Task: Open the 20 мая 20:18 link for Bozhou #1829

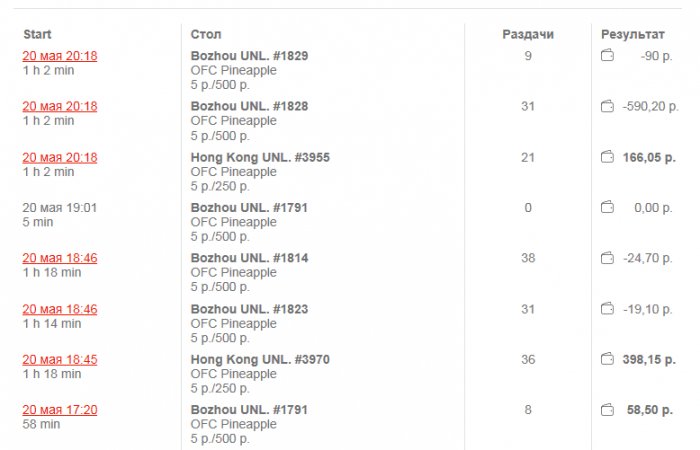Action: pyautogui.click(x=60, y=56)
